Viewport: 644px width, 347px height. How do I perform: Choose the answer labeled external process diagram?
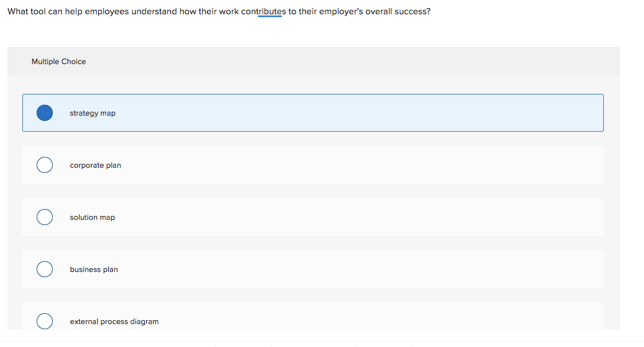click(114, 321)
